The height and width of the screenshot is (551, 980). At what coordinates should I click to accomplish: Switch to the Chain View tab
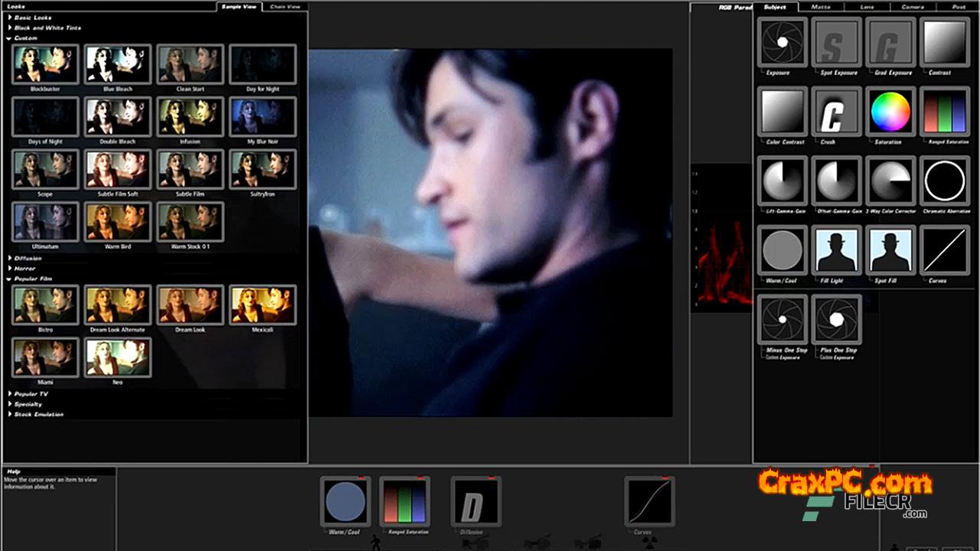[x=285, y=7]
